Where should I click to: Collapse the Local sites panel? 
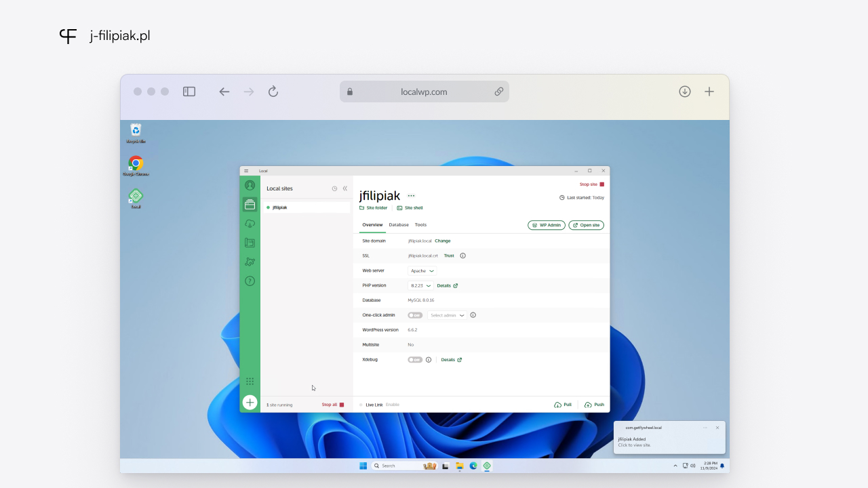(x=344, y=188)
